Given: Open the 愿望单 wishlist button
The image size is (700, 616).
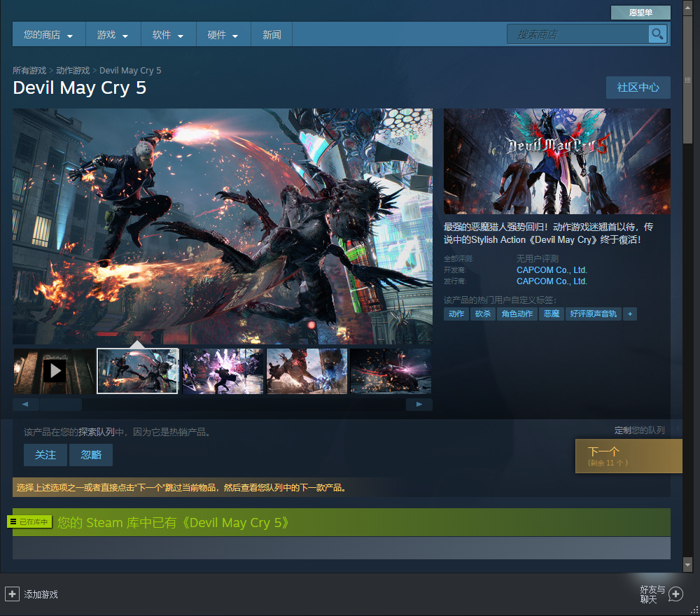Looking at the screenshot, I should tap(640, 13).
